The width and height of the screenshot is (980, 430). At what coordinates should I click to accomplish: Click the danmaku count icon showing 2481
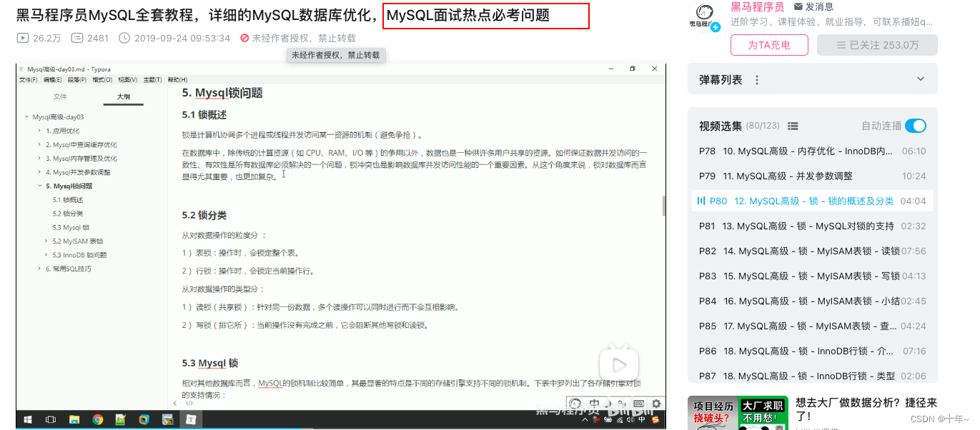77,38
